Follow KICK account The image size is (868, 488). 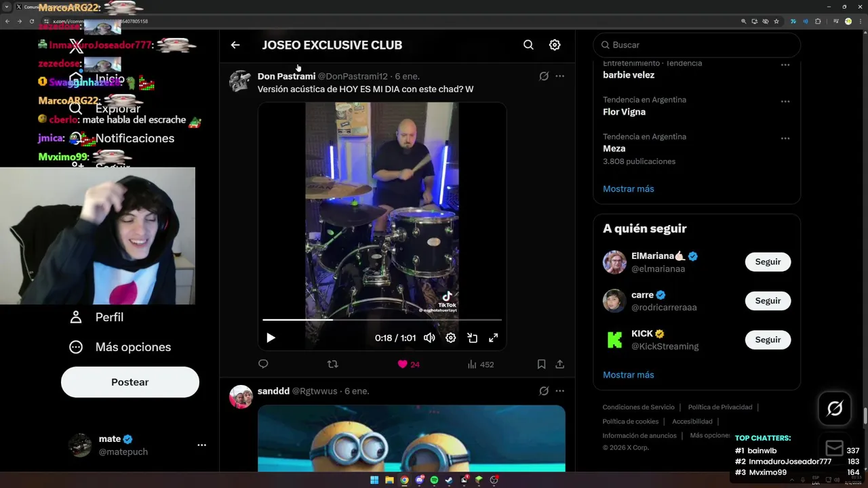[x=768, y=340]
